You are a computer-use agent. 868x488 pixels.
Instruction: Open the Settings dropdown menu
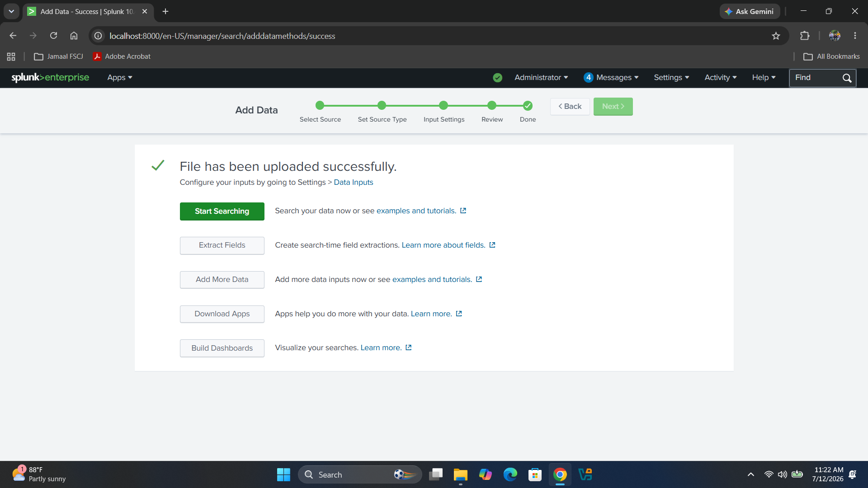[x=671, y=78]
